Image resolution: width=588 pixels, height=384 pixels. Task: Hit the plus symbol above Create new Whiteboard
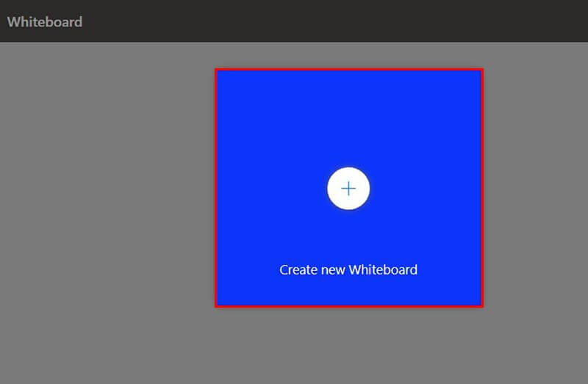(348, 189)
